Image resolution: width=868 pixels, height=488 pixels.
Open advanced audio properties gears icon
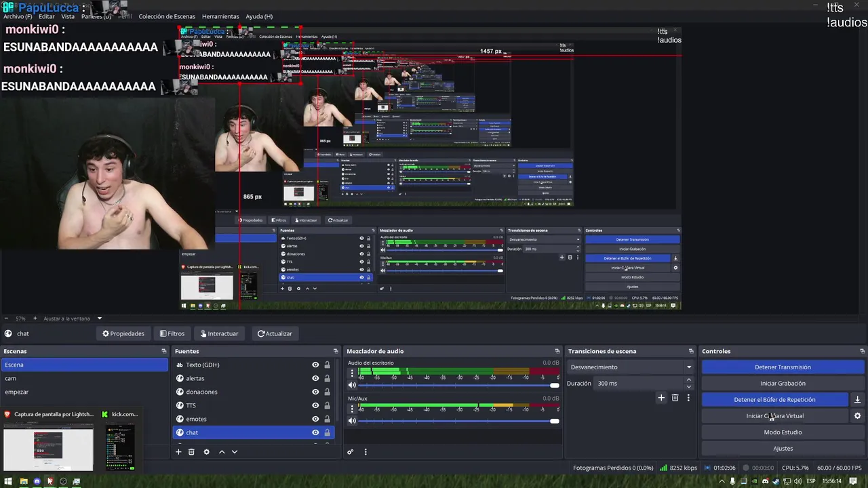tap(351, 451)
